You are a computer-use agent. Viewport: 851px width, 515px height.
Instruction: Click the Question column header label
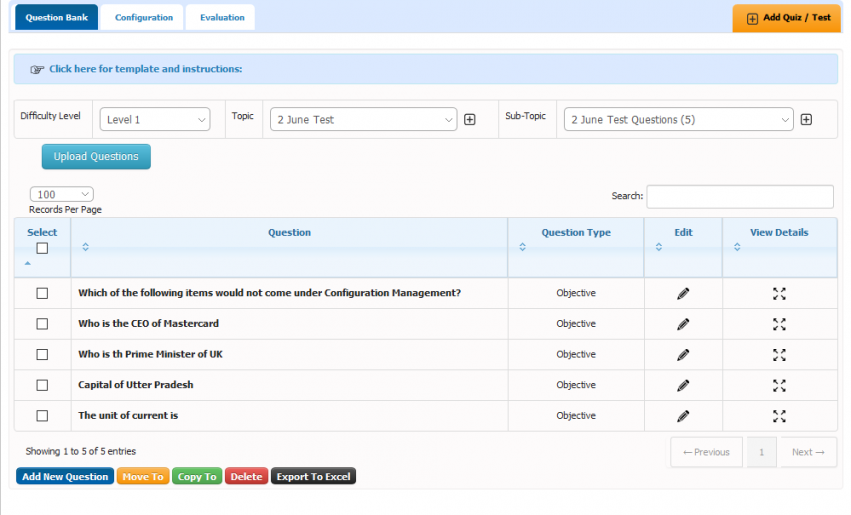289,232
